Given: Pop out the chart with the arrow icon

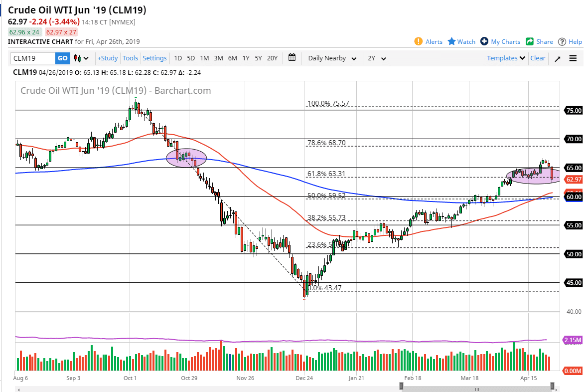Looking at the screenshot, I should tap(558, 58).
